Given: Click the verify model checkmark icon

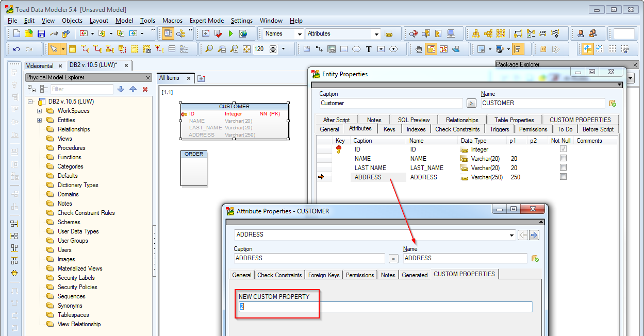Looking at the screenshot, I should pyautogui.click(x=218, y=33).
